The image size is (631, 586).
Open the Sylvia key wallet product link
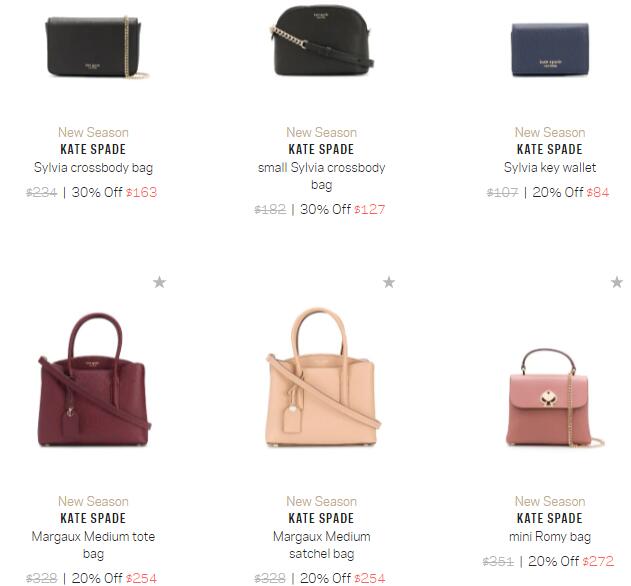[x=550, y=167]
